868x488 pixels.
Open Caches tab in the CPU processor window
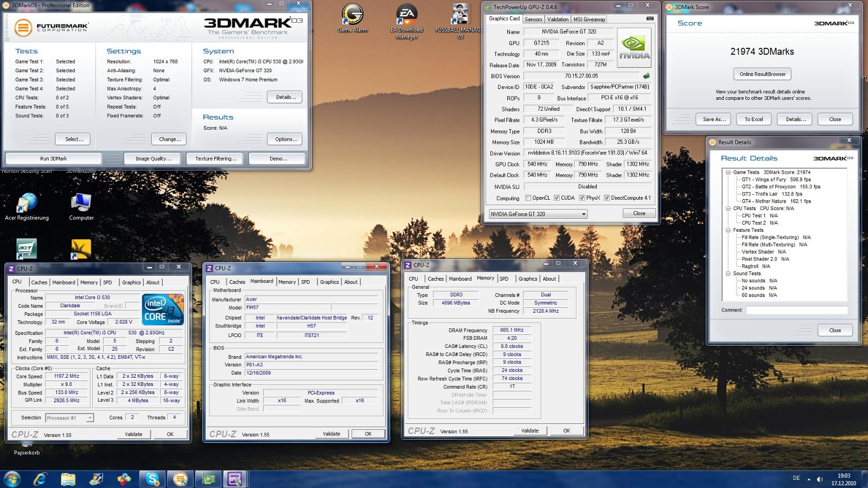click(39, 282)
